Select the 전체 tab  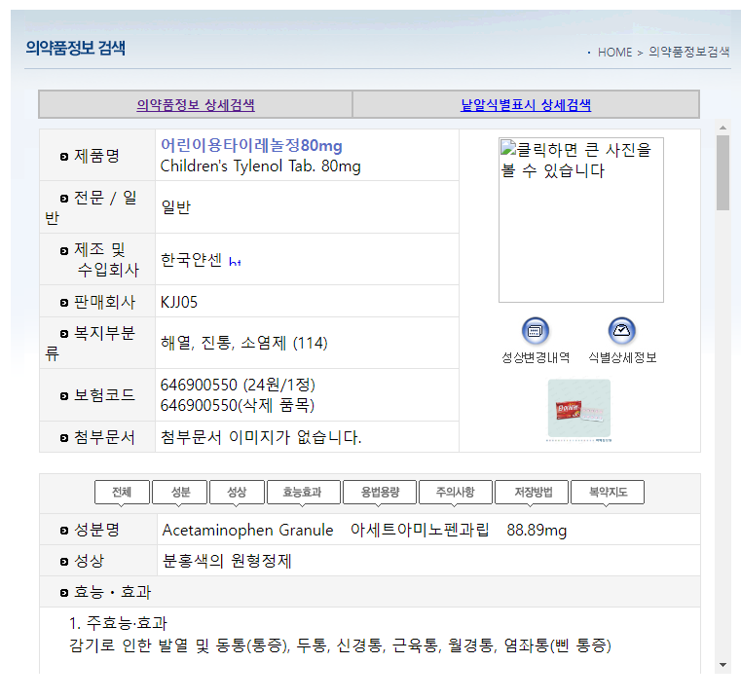point(122,493)
